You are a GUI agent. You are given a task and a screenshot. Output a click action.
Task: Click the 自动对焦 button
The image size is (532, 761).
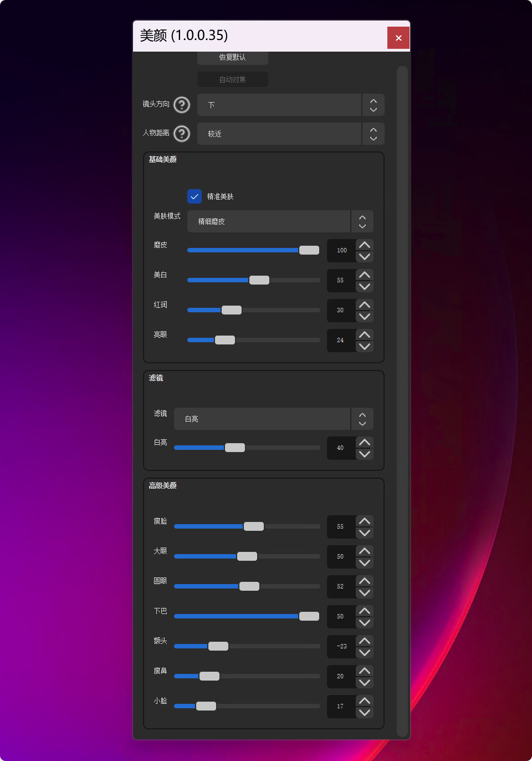tap(233, 79)
